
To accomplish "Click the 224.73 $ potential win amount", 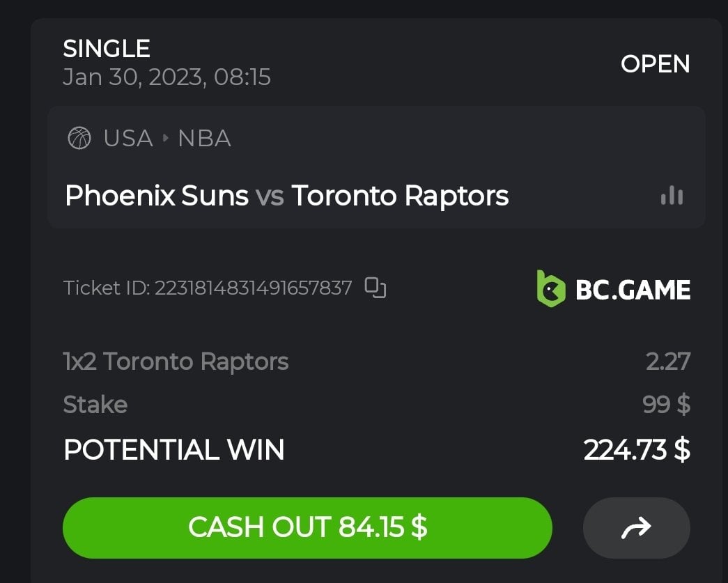I will 636,450.
